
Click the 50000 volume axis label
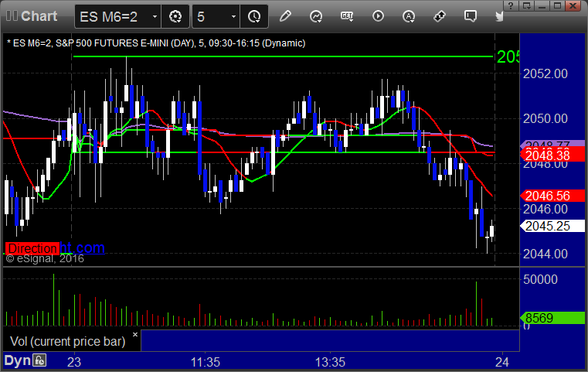point(540,279)
